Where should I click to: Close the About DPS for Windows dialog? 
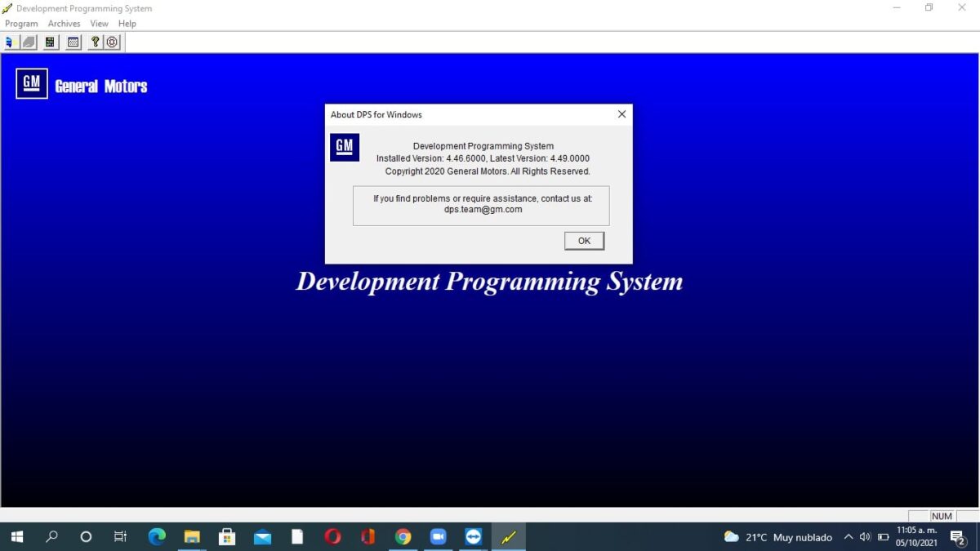coord(621,114)
